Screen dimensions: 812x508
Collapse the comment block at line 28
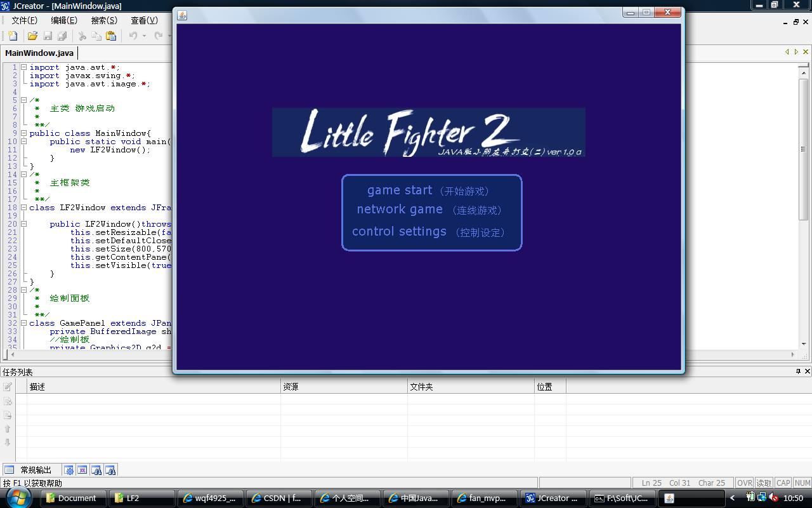23,290
